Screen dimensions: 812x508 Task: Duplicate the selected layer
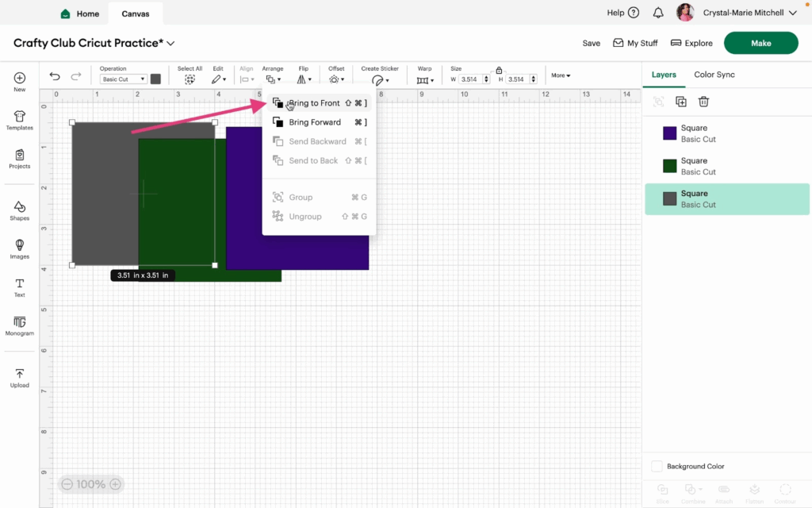tap(681, 102)
